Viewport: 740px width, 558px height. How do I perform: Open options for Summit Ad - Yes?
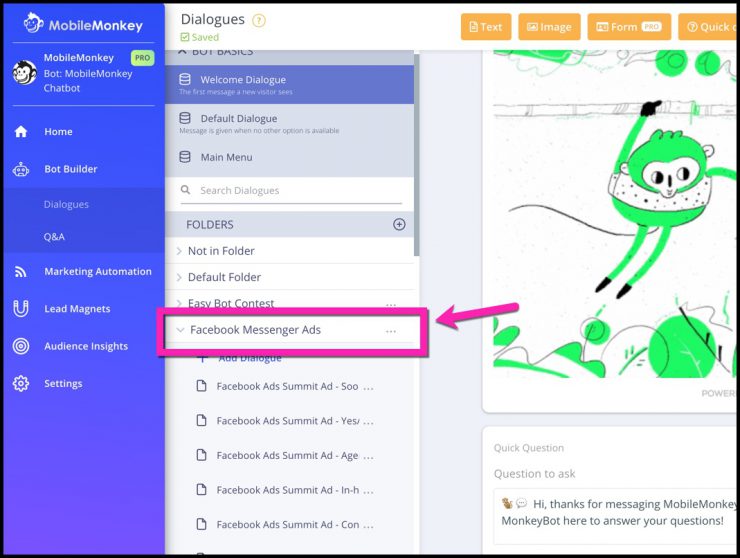tap(369, 423)
